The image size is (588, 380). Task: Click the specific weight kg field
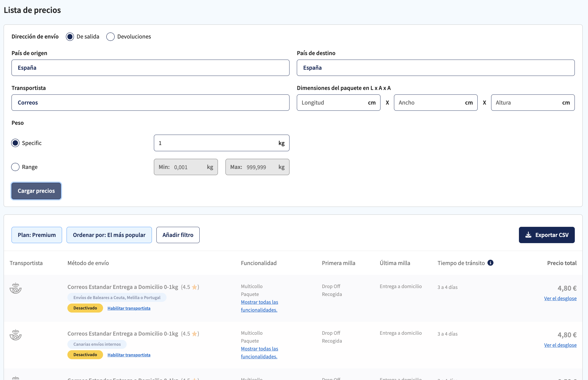(x=222, y=143)
